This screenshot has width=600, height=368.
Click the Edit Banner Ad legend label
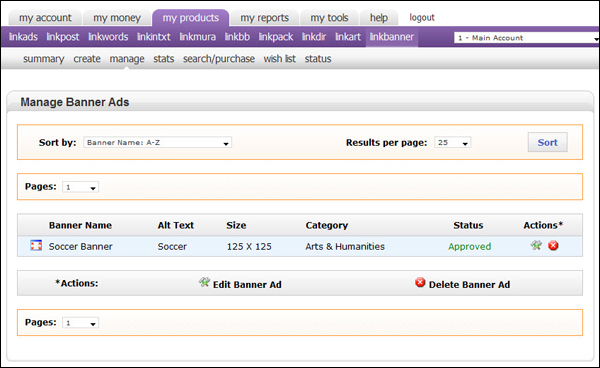click(x=247, y=285)
